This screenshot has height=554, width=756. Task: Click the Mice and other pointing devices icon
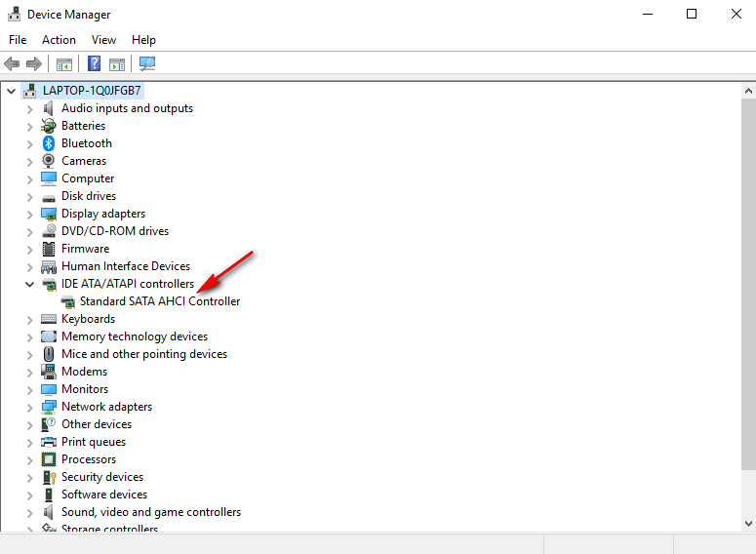coord(48,354)
